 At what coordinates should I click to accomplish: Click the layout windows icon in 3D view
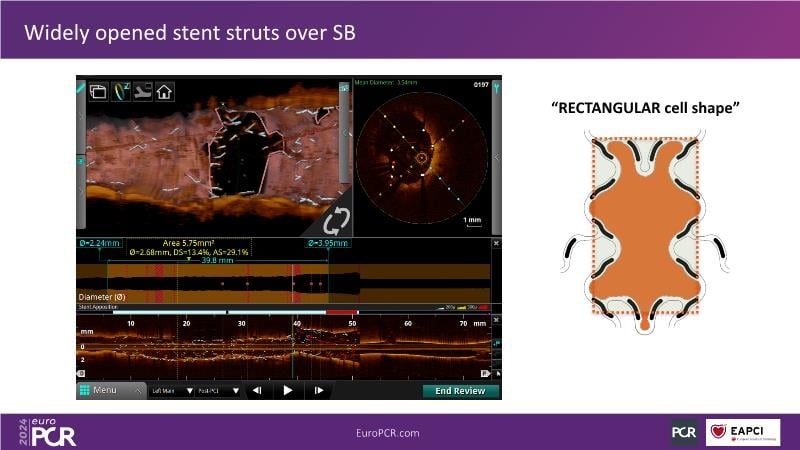coord(99,90)
